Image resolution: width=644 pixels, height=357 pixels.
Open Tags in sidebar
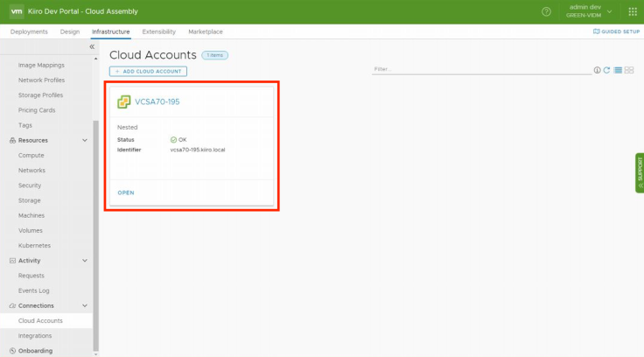click(25, 125)
